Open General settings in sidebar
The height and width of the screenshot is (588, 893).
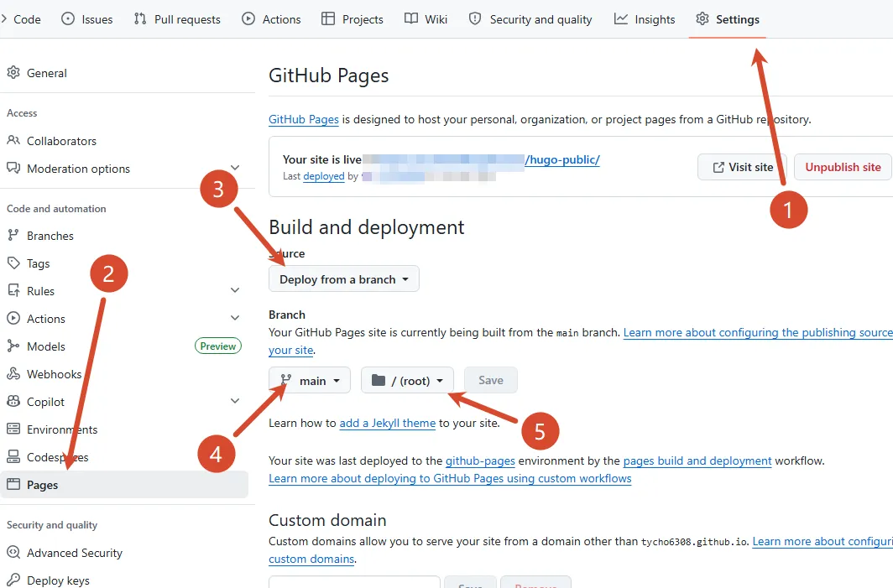click(124, 73)
